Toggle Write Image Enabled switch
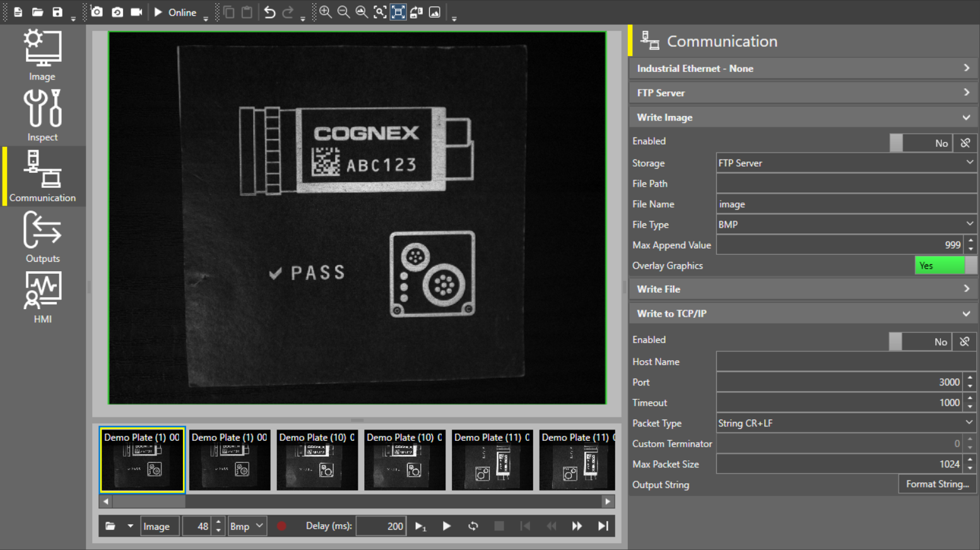The width and height of the screenshot is (980, 550). tap(920, 143)
